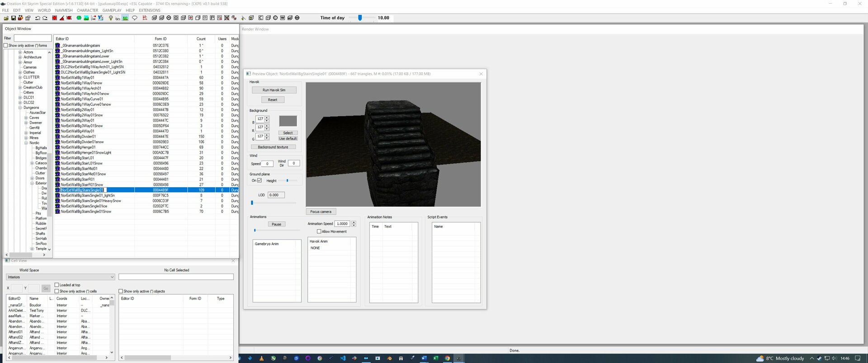Click the speech bubble toolbar icon

(134, 18)
